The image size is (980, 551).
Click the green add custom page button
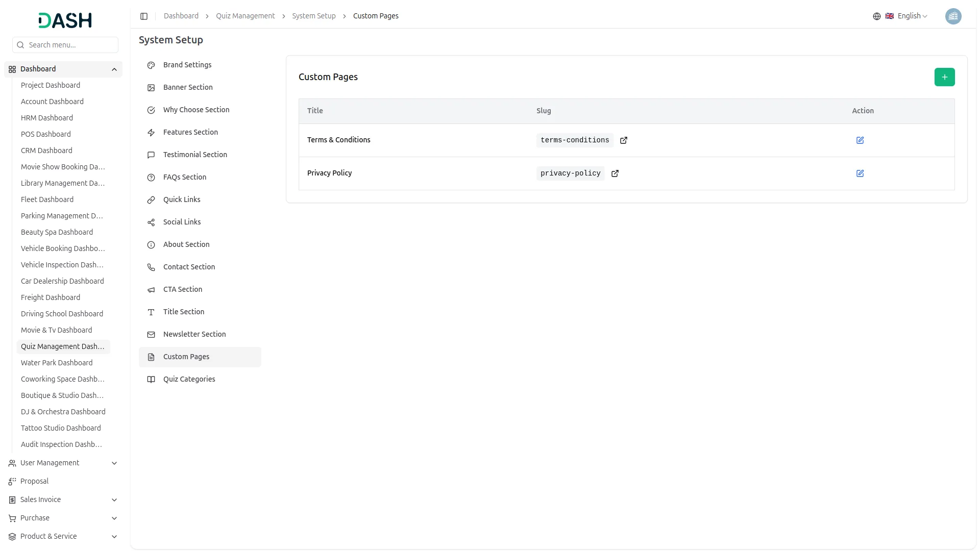(x=944, y=77)
